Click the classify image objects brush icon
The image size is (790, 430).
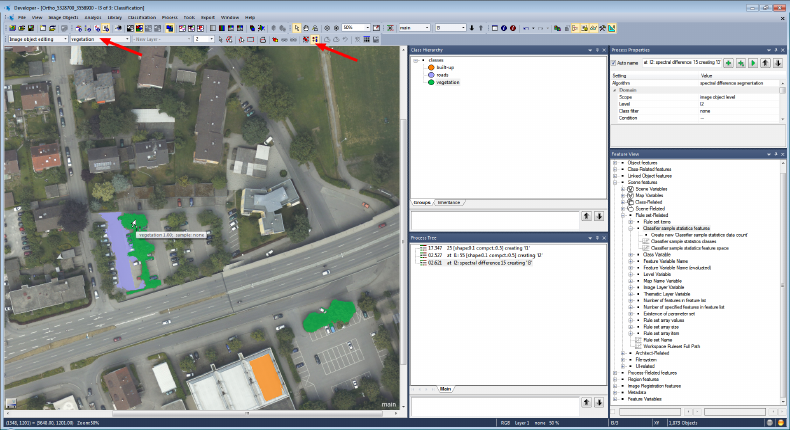click(317, 39)
